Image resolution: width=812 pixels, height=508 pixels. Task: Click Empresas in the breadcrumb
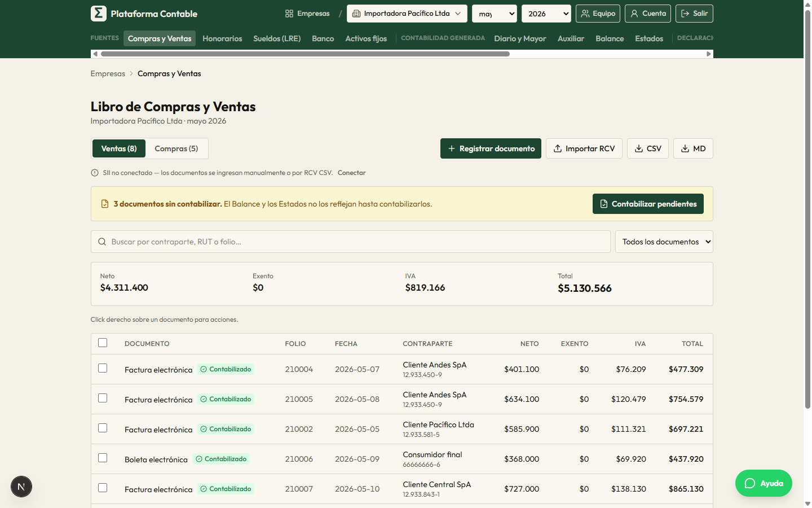coord(108,73)
